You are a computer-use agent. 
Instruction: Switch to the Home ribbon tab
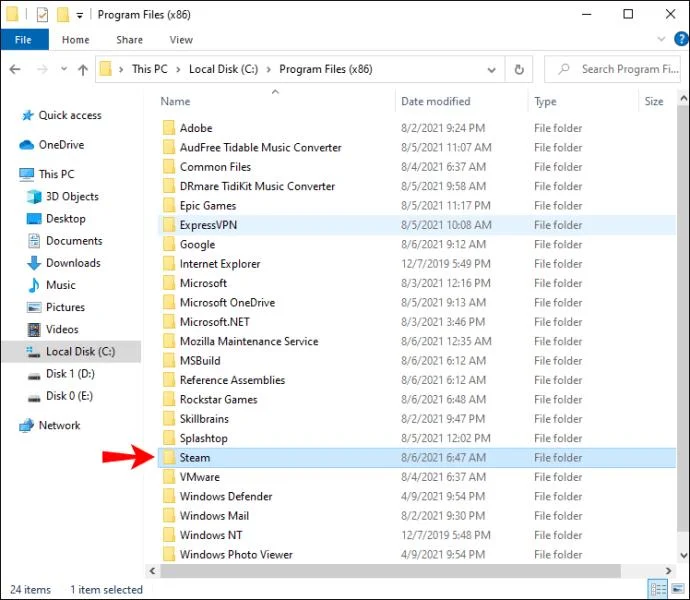[x=76, y=40]
